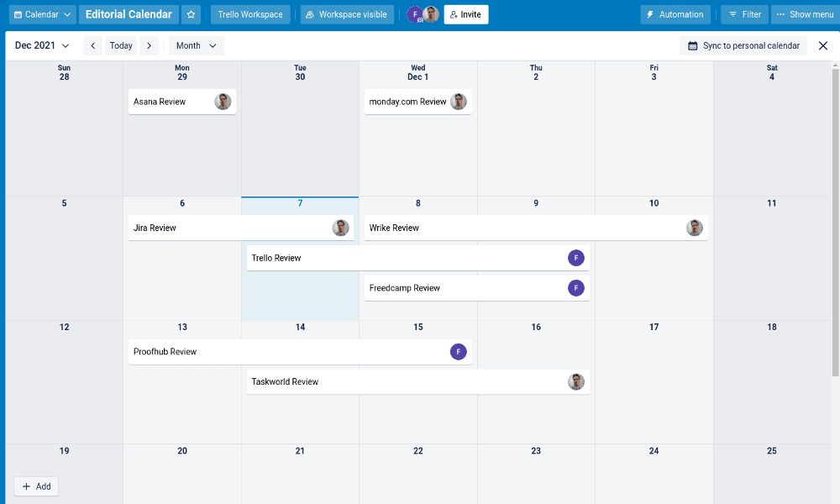This screenshot has height=504, width=840.
Task: Click the F member avatar in the header
Action: pyautogui.click(x=413, y=14)
